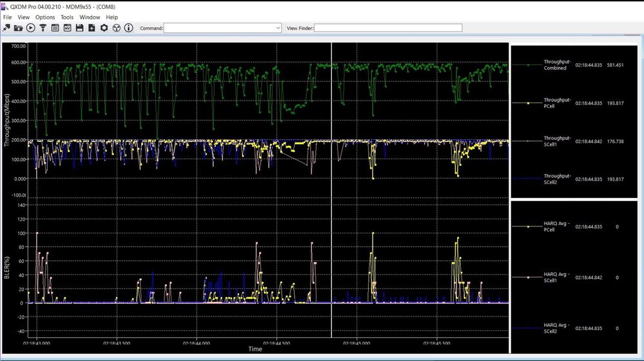The image size is (644, 361).
Task: Open the Options menu
Action: (x=45, y=17)
